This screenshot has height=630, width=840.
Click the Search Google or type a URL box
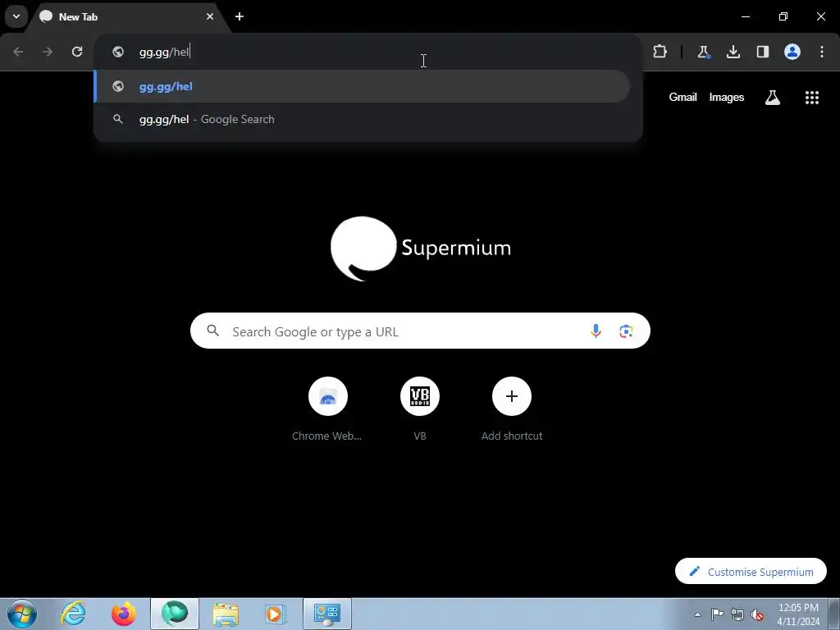(x=420, y=331)
